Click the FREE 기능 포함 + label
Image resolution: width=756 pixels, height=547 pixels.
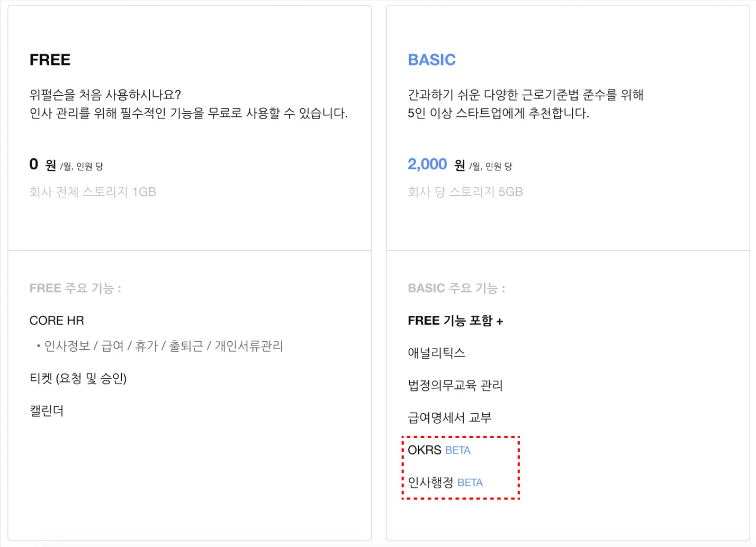tap(455, 321)
